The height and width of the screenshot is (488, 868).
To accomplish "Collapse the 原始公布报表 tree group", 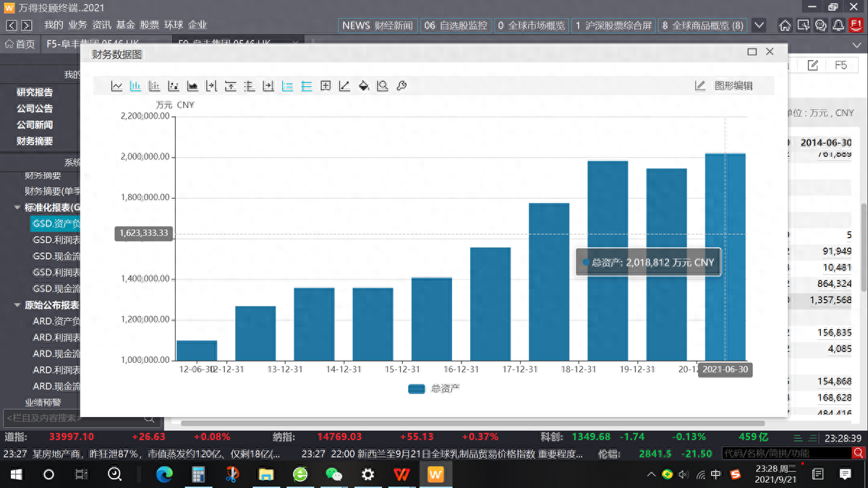I will tap(17, 305).
